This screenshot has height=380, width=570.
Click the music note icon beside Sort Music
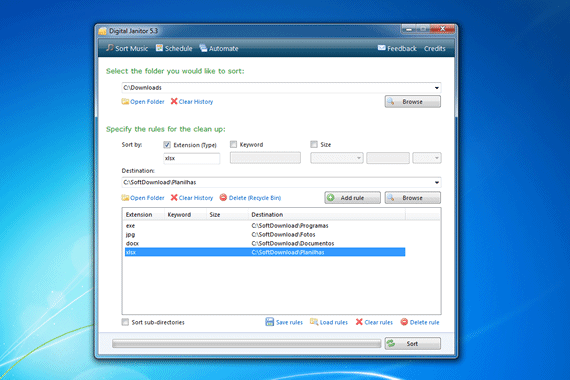[x=110, y=48]
